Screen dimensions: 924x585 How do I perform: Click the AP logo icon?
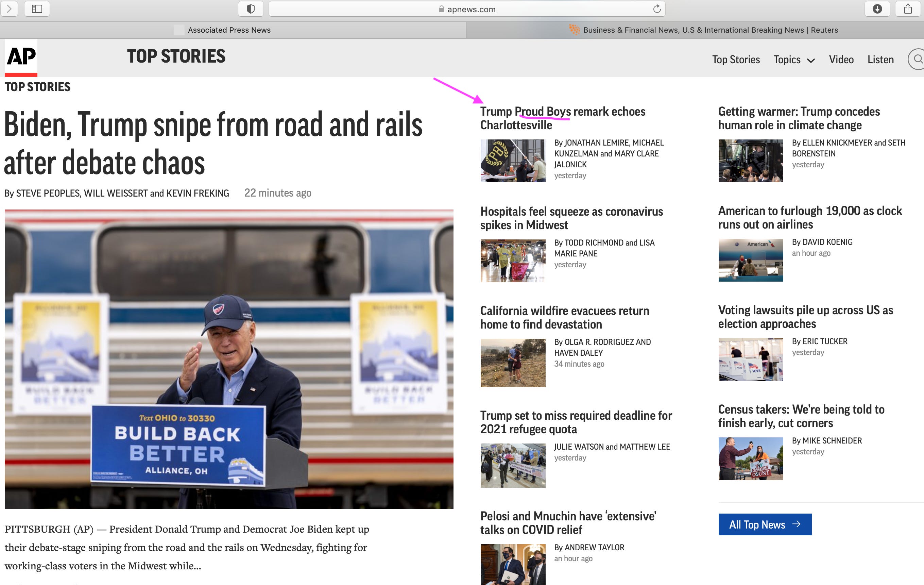pyautogui.click(x=21, y=57)
